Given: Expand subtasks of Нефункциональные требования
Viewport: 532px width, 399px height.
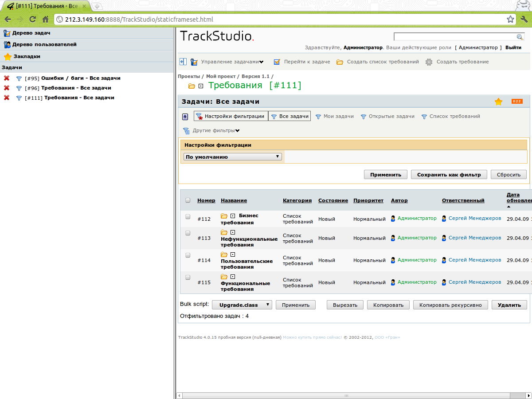Looking at the screenshot, I should [233, 232].
